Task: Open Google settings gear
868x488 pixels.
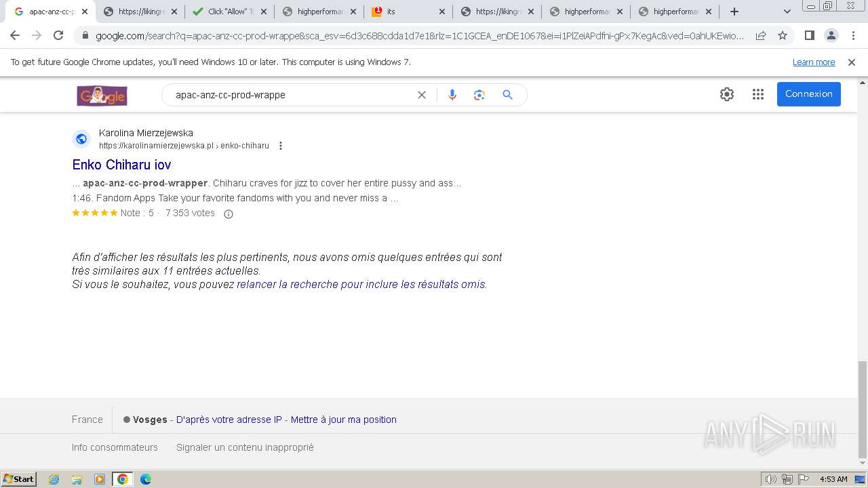Action: [x=727, y=94]
